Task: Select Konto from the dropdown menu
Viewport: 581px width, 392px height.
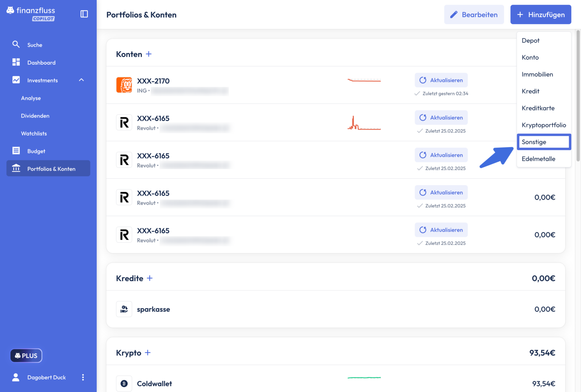Action: (x=544, y=57)
